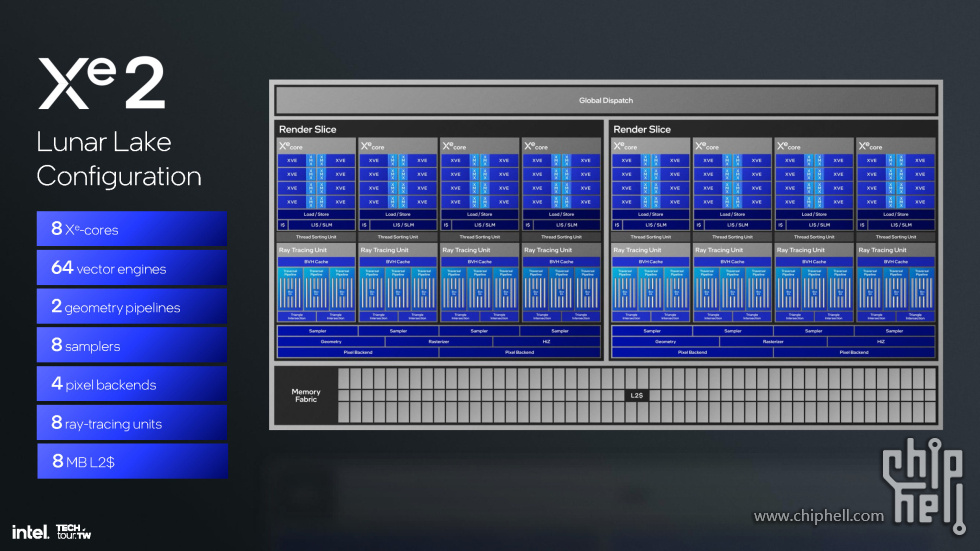Click the Xe2 title logo

pyautogui.click(x=101, y=83)
